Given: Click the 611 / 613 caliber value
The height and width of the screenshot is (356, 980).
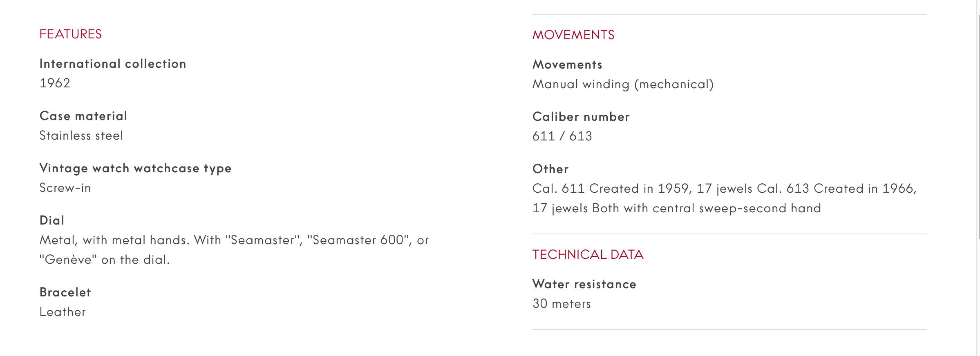Looking at the screenshot, I should coord(562,136).
